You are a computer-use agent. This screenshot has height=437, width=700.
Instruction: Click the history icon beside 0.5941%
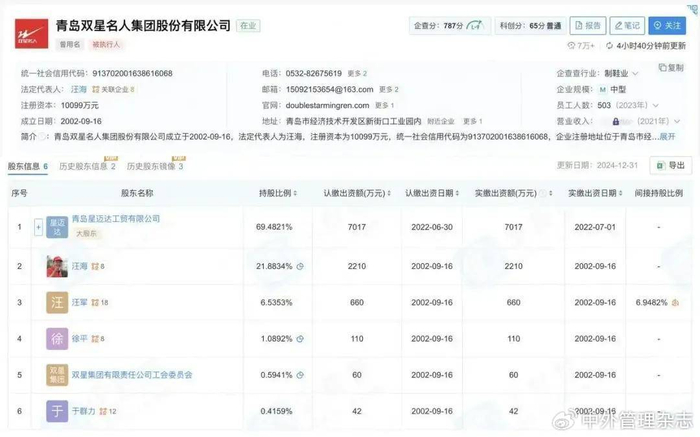pos(300,375)
